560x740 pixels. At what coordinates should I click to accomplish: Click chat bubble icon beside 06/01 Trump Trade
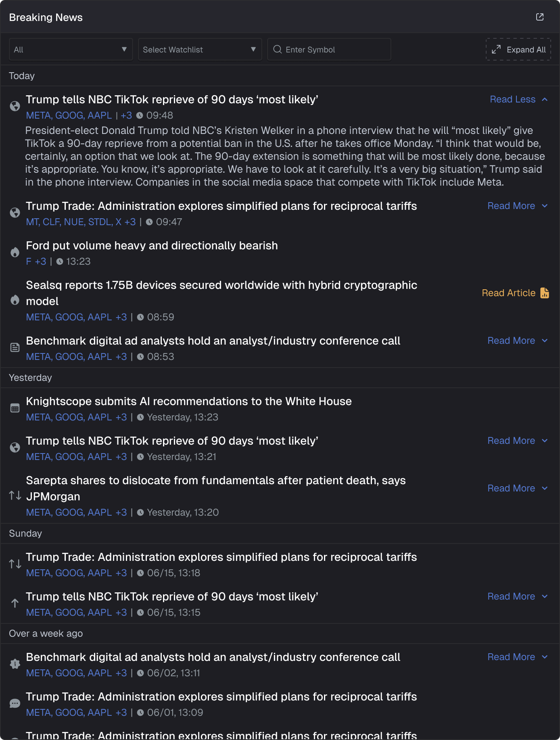pyautogui.click(x=15, y=703)
